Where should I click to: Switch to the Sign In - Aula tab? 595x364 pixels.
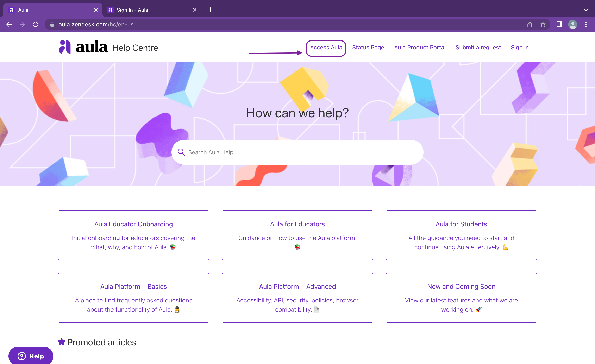152,10
